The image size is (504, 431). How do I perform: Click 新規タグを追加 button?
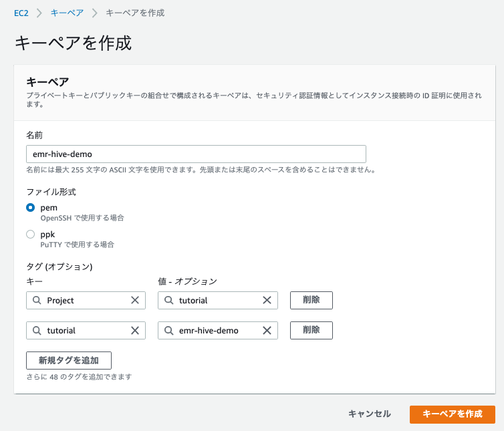[69, 360]
